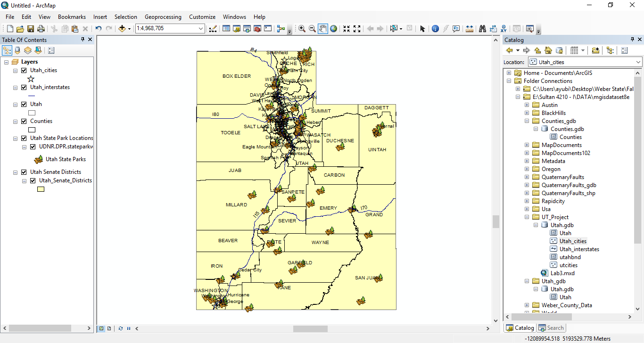Open the map scale dropdown

pyautogui.click(x=201, y=29)
